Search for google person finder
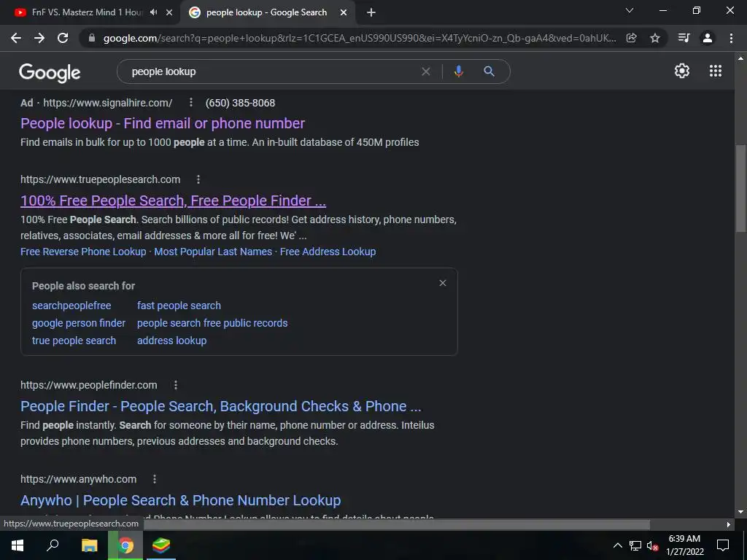Viewport: 747px width, 560px height. pyautogui.click(x=79, y=323)
